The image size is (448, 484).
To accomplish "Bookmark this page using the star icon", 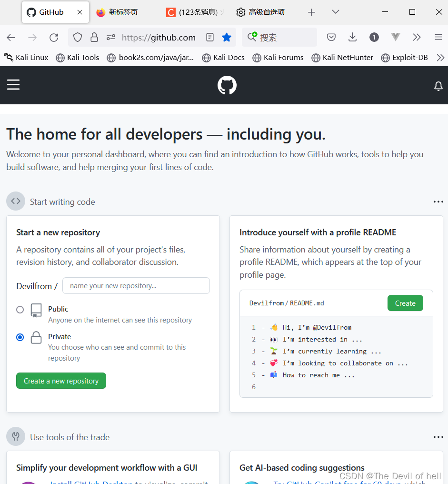I will click(x=227, y=37).
